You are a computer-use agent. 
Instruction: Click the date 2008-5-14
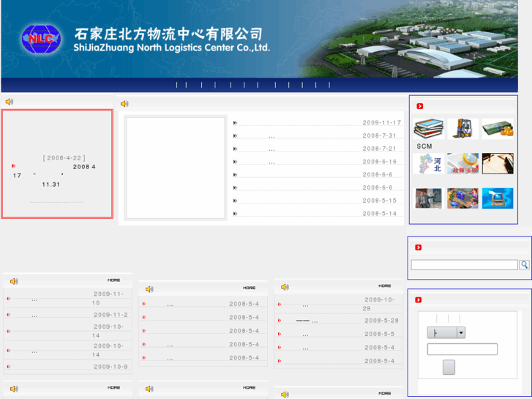(x=379, y=213)
